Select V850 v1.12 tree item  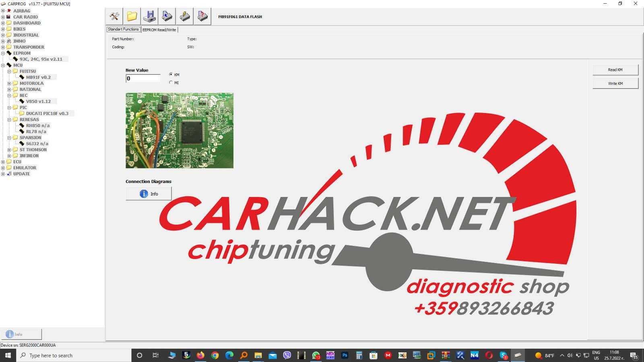pyautogui.click(x=38, y=101)
